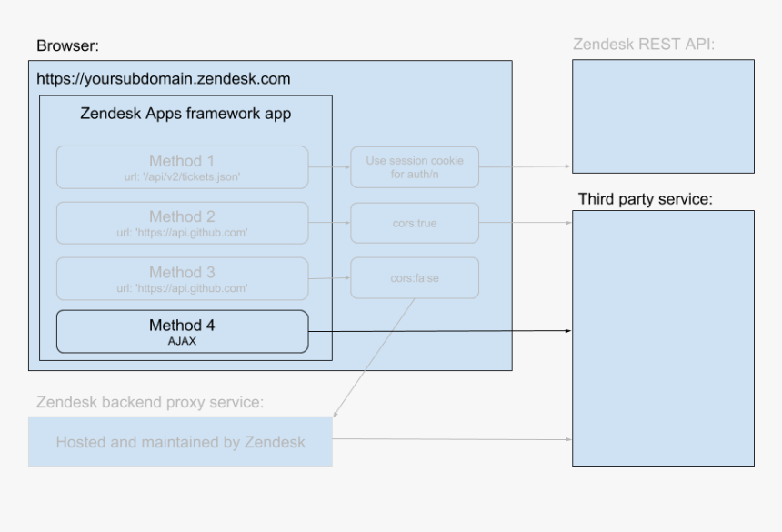This screenshot has height=532, width=782.
Task: Click the 'cors:false' box
Action: pyautogui.click(x=415, y=277)
